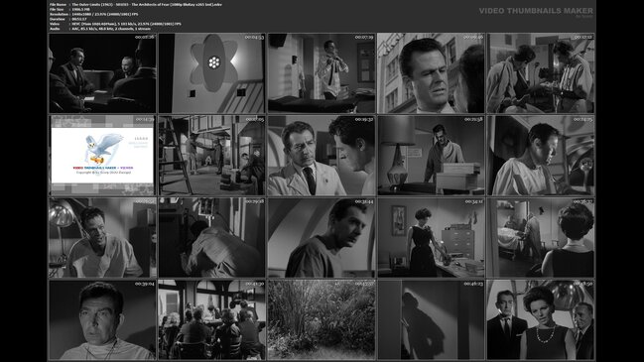Select thumbnail of man adjusting his tie
Viewport: 644px width, 362px height.
[x=322, y=73]
